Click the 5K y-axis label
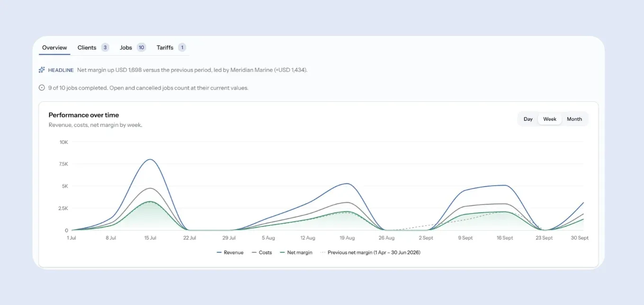 click(x=65, y=186)
